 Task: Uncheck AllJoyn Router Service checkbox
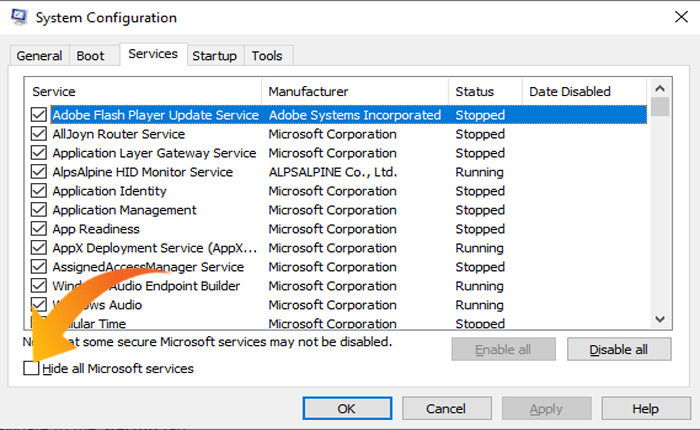click(39, 134)
